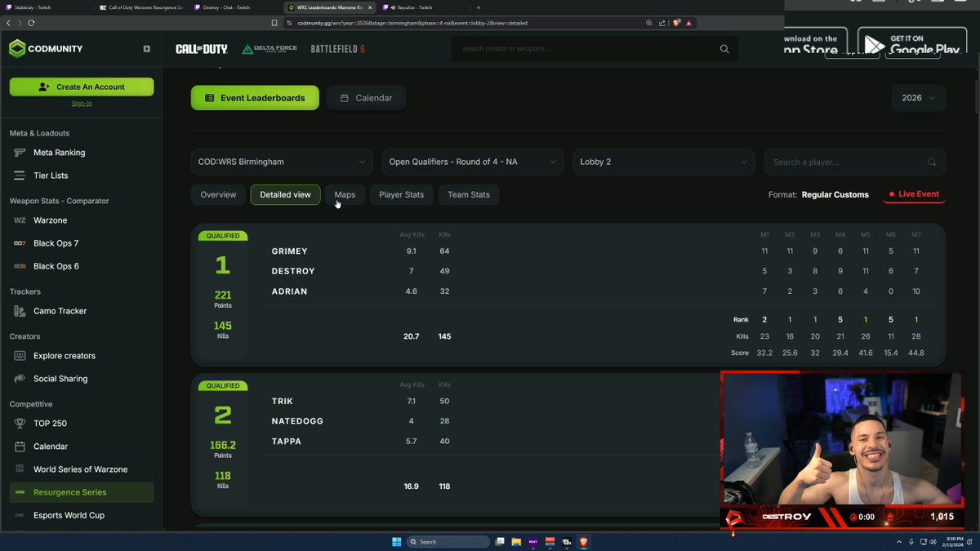Click the Event Leaderboards button
980x551 pixels.
coord(255,98)
